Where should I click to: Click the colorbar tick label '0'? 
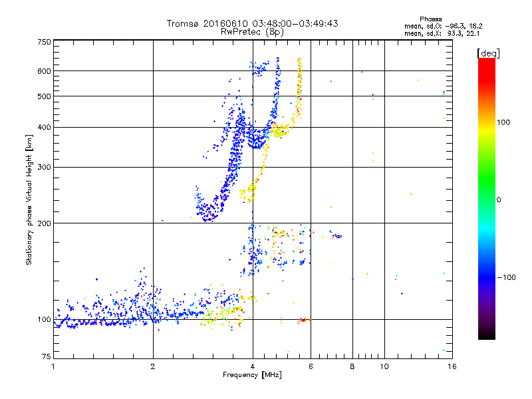tap(498, 200)
